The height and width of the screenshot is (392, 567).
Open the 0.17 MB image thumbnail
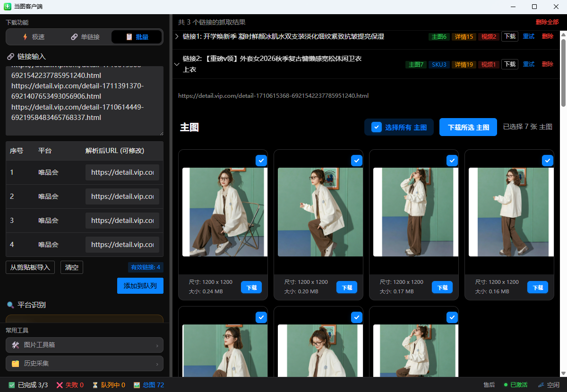(x=416, y=212)
